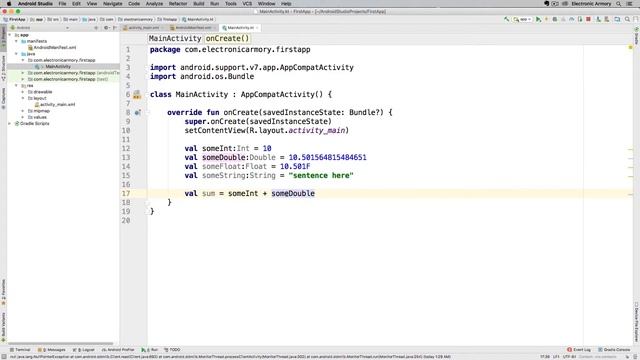Click the inspection status indicator at editor top-right
This screenshot has height=360, width=640.
tap(630, 47)
